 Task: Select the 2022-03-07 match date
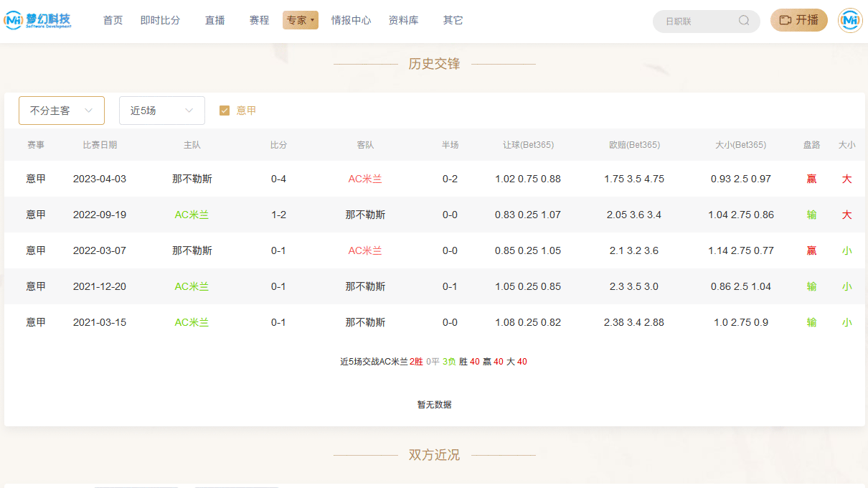[x=100, y=250]
